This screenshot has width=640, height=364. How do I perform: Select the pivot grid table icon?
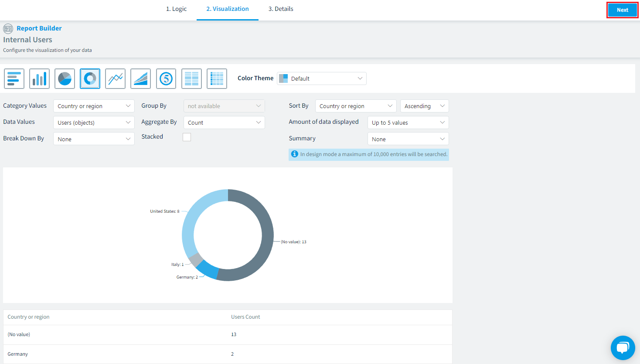[x=217, y=78]
